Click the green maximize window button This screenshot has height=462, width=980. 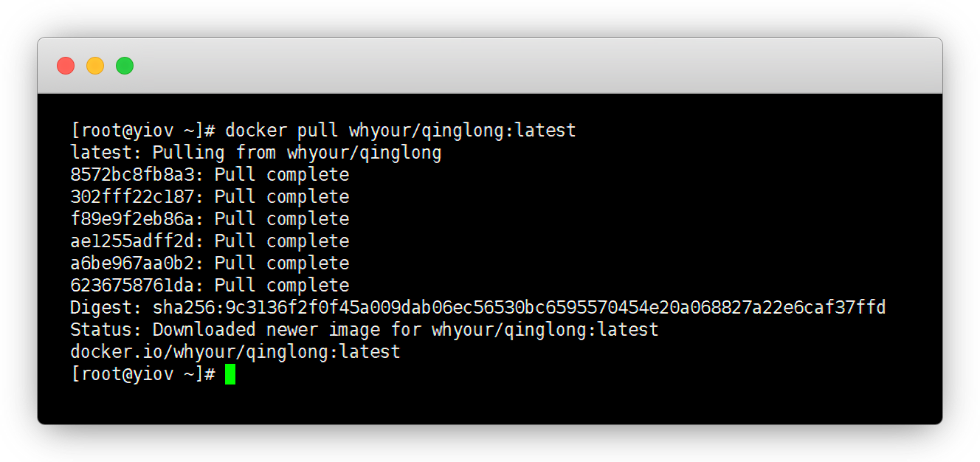click(x=125, y=66)
